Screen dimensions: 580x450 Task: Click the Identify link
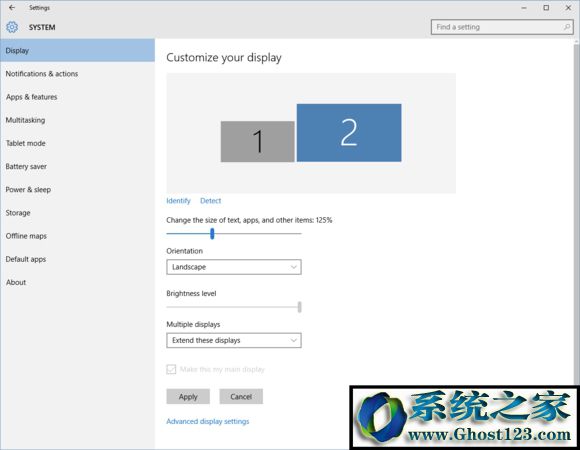[178, 201]
